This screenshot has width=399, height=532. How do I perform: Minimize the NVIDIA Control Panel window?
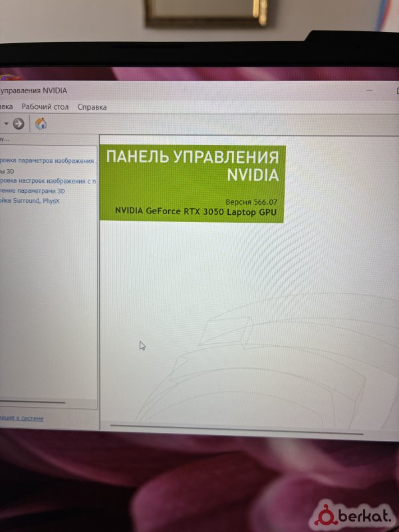370,90
